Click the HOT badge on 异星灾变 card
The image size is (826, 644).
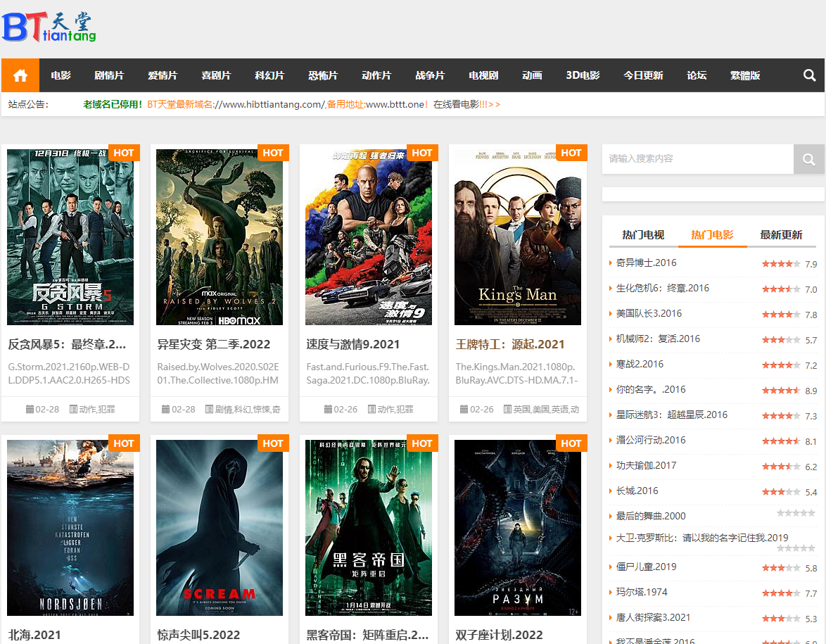tap(273, 153)
